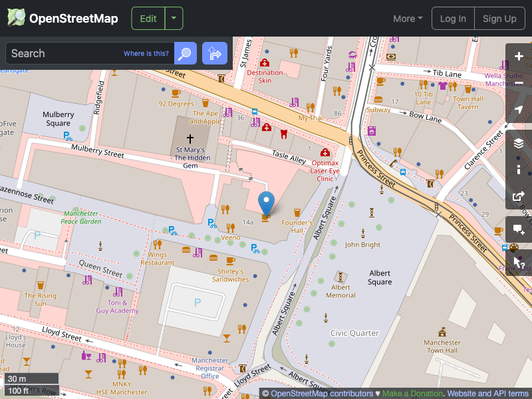Click the Edit button

(148, 18)
